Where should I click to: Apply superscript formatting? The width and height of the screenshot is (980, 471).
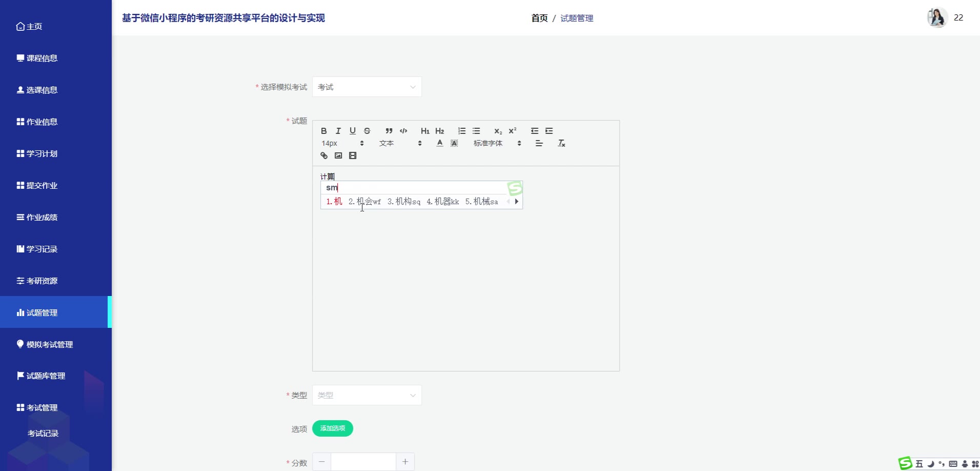pyautogui.click(x=513, y=131)
